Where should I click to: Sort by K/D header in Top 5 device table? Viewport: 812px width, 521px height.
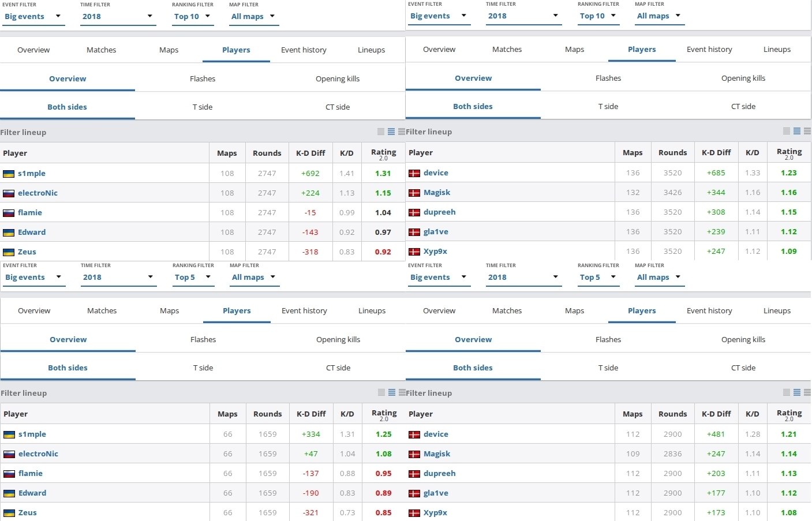pos(753,414)
